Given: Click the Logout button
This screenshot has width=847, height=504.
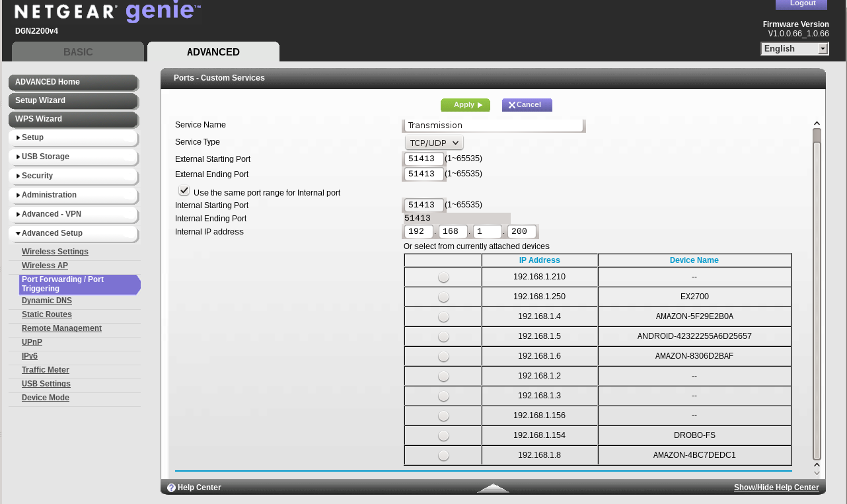Looking at the screenshot, I should click(x=801, y=4).
